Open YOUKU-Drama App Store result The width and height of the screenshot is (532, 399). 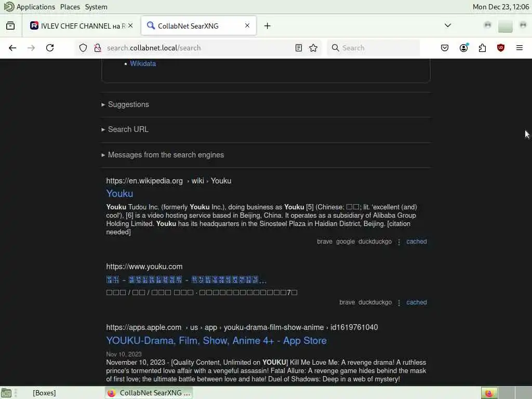217,341
